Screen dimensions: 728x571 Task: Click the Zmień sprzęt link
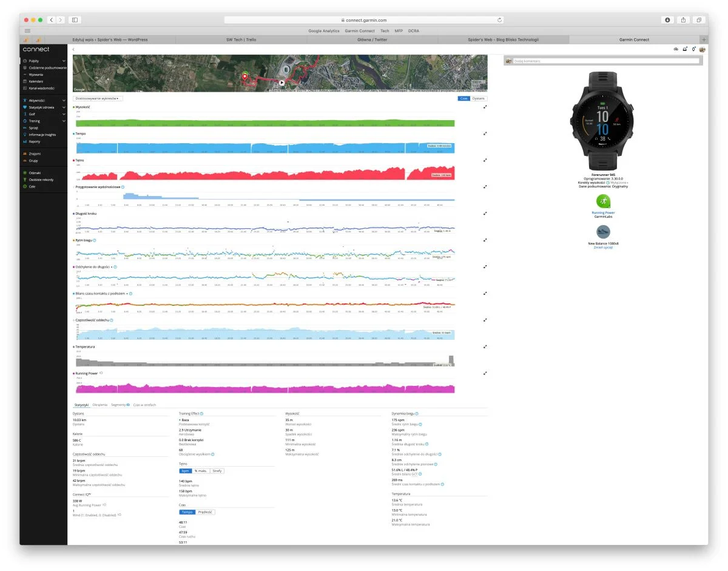(603, 248)
